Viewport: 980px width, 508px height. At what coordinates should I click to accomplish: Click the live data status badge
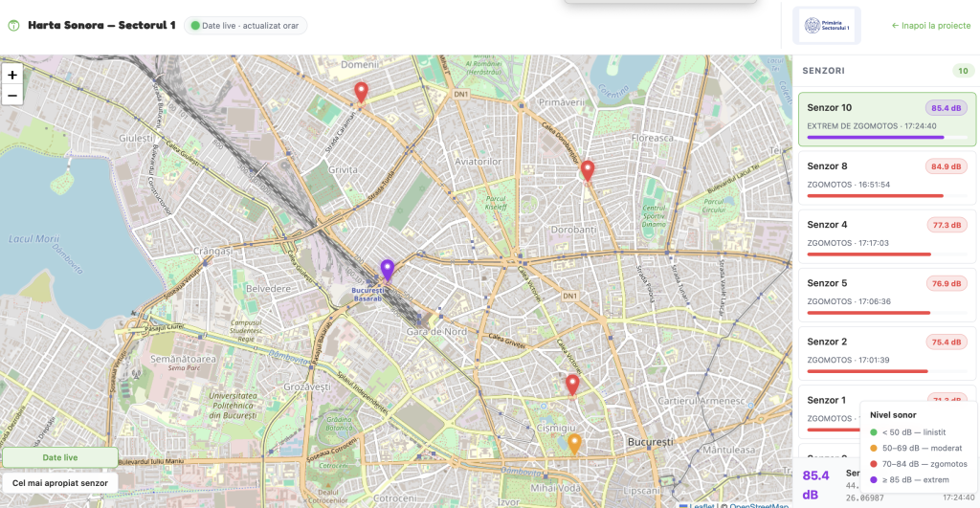pyautogui.click(x=245, y=25)
